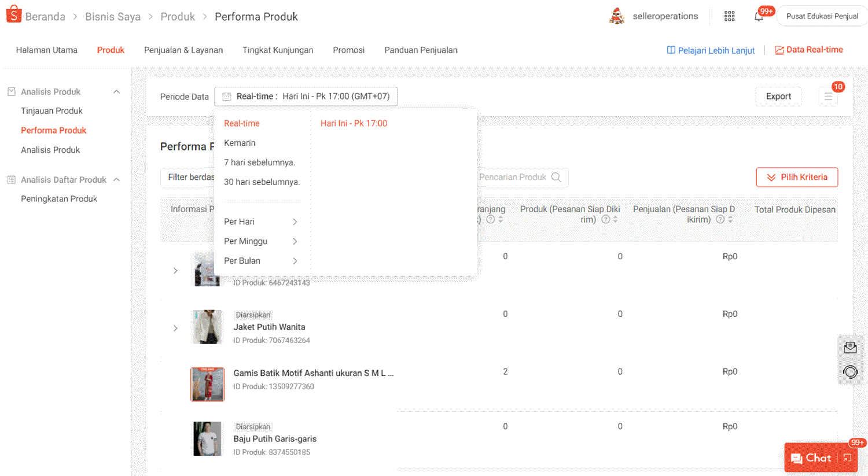This screenshot has width=868, height=476.
Task: Collapse the Analisis Produk sidebar section
Action: [x=116, y=91]
